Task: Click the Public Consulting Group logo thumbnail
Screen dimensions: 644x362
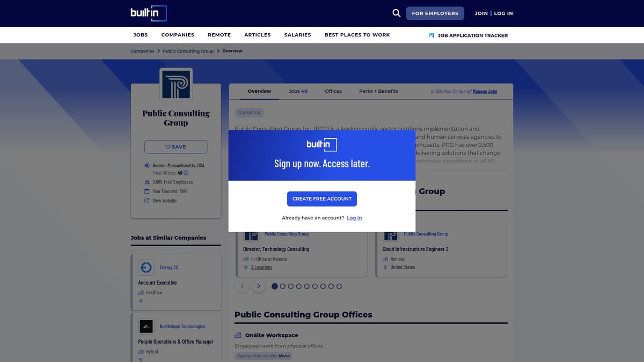Action: [176, 85]
